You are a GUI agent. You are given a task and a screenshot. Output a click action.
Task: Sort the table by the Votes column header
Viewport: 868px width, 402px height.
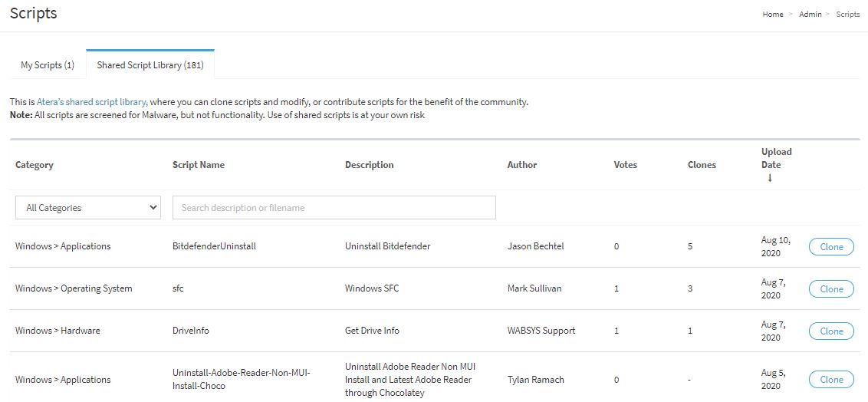click(x=626, y=165)
